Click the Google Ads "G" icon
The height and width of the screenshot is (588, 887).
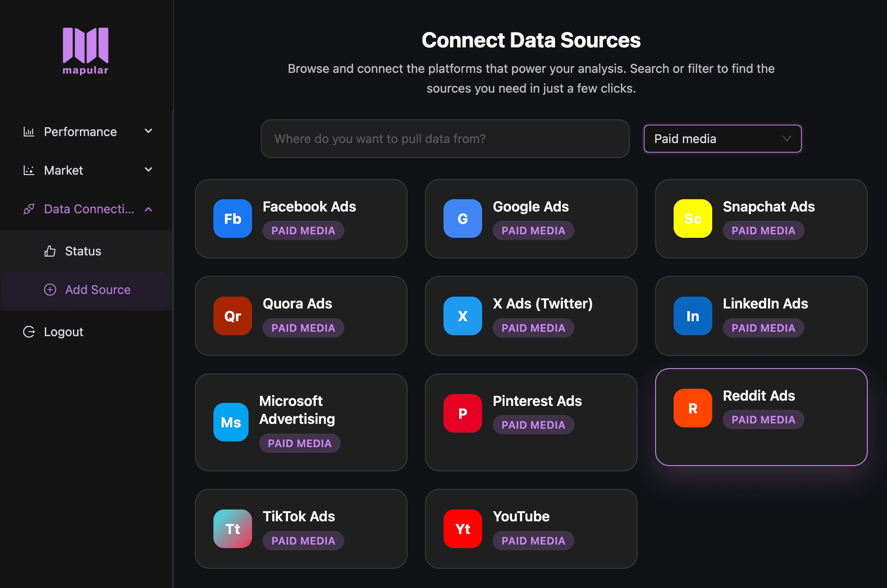tap(462, 219)
